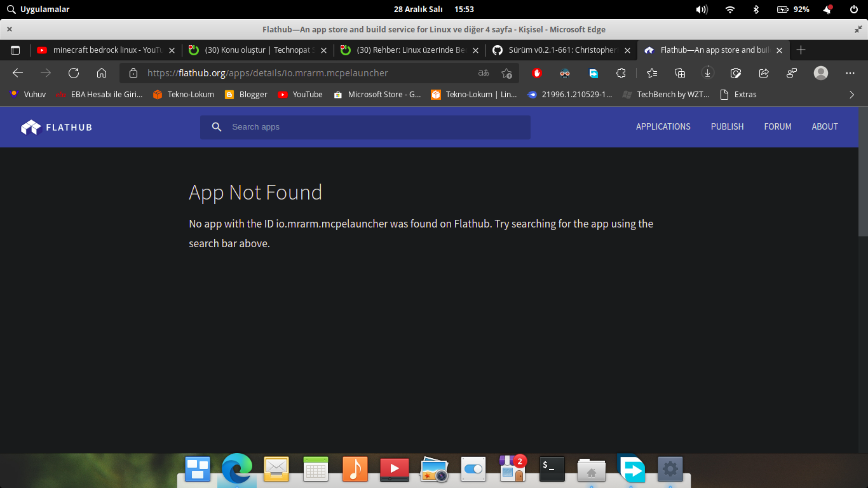The width and height of the screenshot is (868, 488).
Task: Open Multitasking View from the dock
Action: pyautogui.click(x=198, y=470)
